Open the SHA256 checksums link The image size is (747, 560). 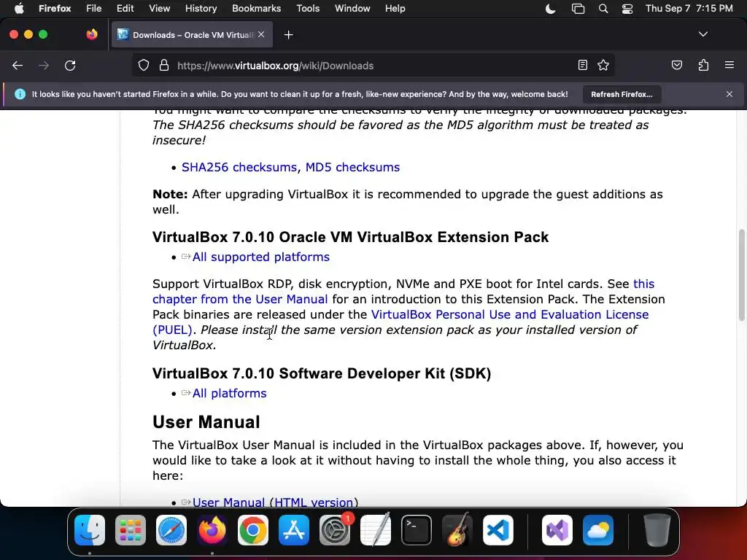[239, 168]
